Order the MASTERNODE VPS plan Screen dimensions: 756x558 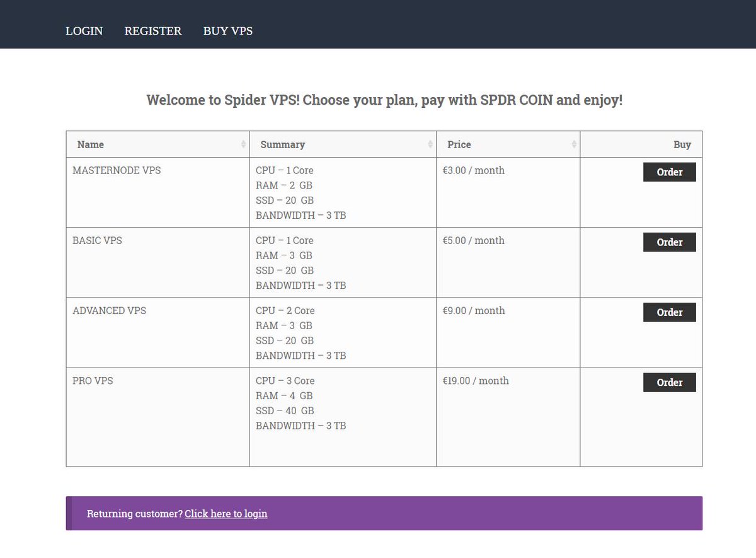tap(669, 171)
